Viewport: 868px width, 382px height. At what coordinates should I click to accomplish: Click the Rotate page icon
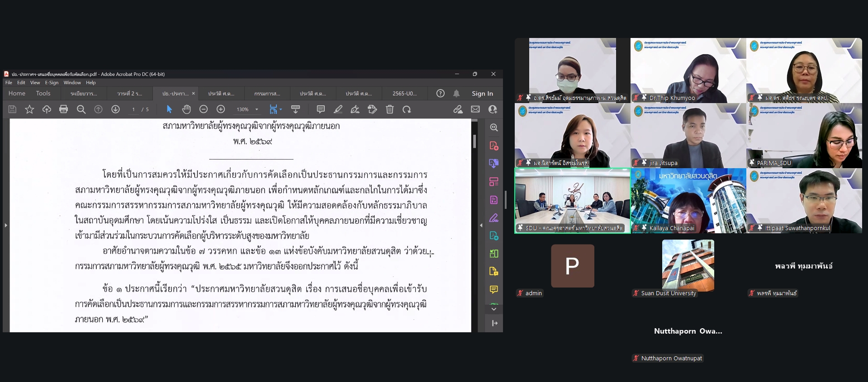407,109
